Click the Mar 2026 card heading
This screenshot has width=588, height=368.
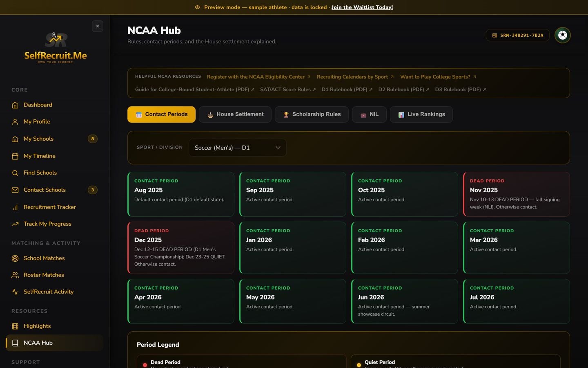point(483,240)
